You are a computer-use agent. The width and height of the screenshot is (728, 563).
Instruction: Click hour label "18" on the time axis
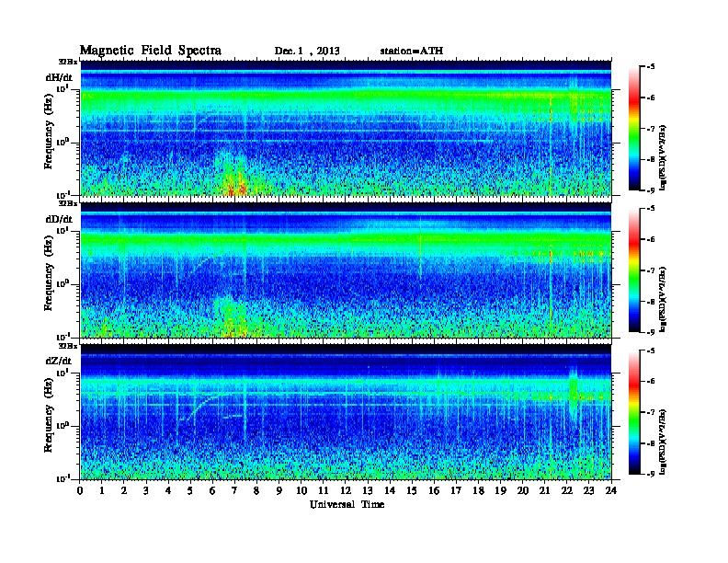(478, 490)
